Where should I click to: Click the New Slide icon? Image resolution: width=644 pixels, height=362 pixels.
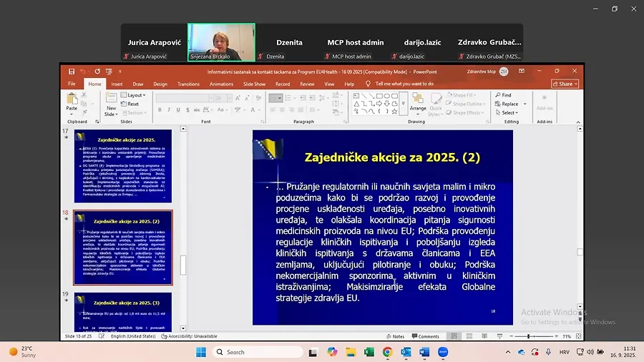111,99
